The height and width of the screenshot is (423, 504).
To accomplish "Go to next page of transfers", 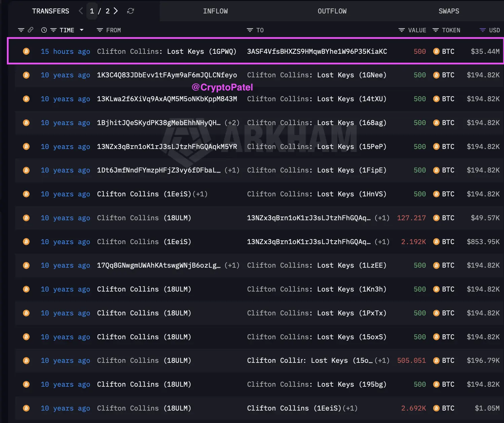I will pyautogui.click(x=116, y=11).
